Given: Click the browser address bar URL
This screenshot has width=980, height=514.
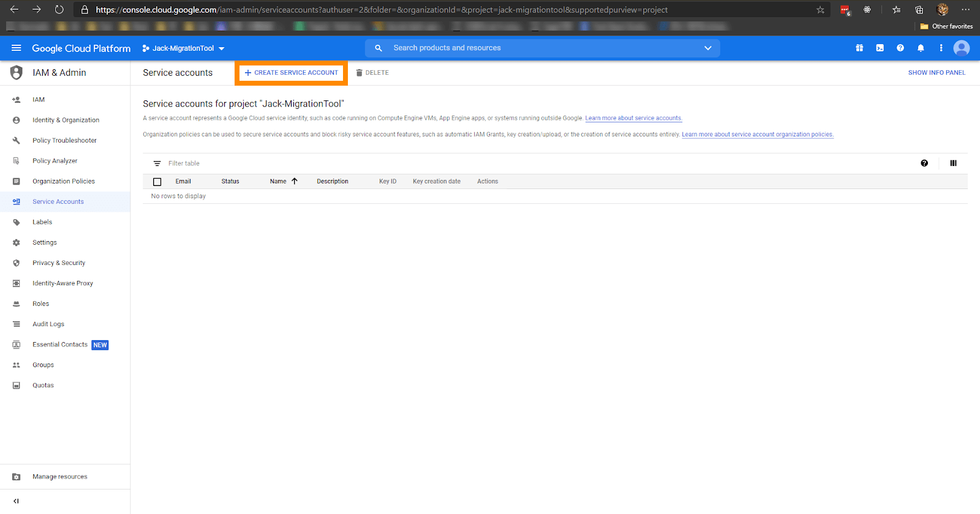Looking at the screenshot, I should [382, 10].
